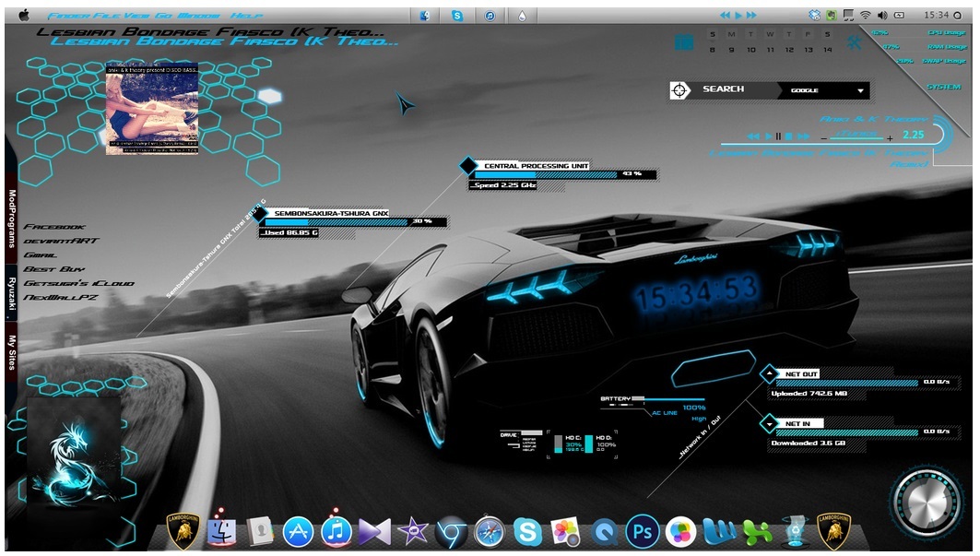Open the View menu
This screenshot has height=556, width=980.
137,16
